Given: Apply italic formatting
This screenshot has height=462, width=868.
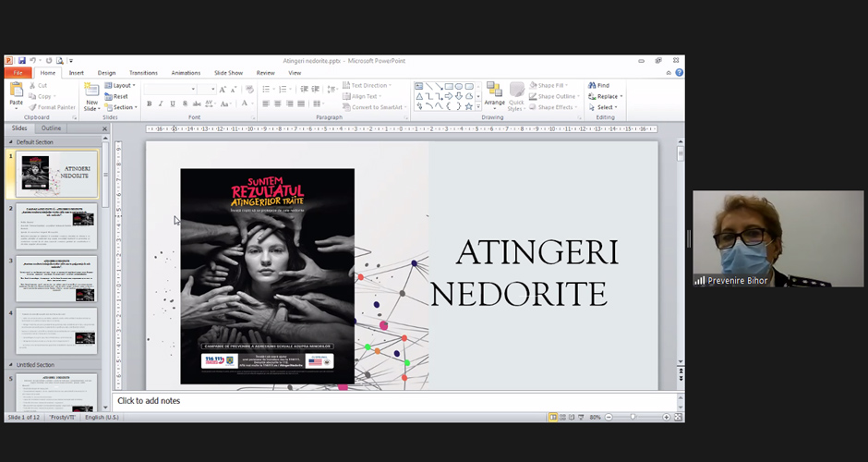Looking at the screenshot, I should [x=161, y=103].
